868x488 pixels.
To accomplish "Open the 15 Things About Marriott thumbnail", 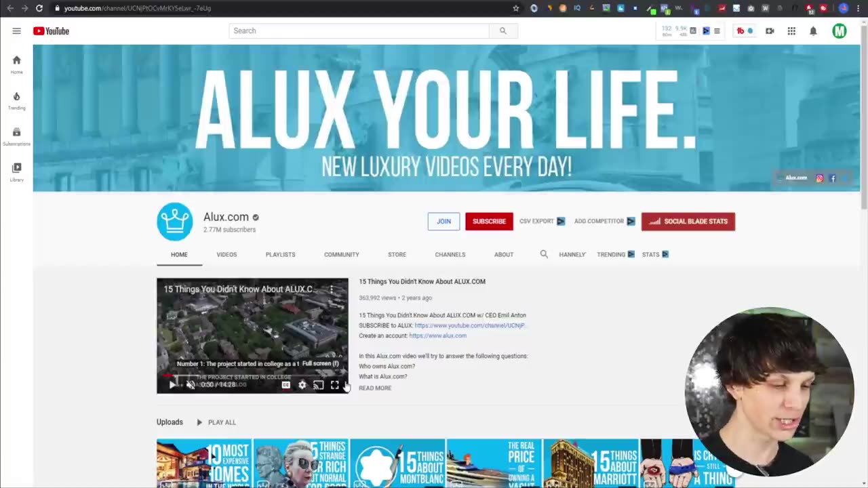I will click(591, 464).
